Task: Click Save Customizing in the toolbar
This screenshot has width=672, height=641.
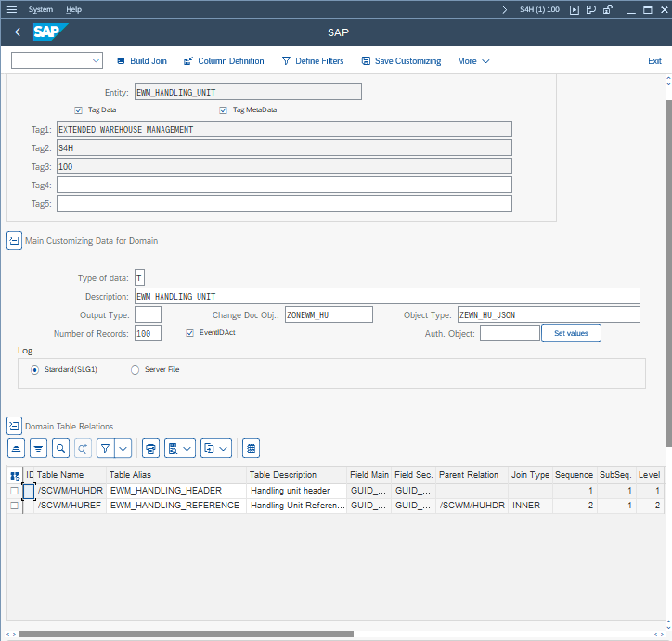Action: click(401, 61)
